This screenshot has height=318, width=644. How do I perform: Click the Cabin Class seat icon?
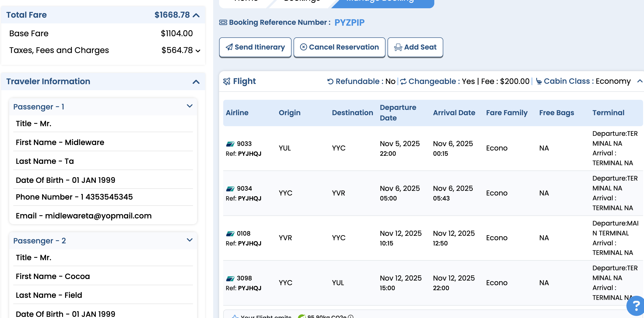pyautogui.click(x=539, y=81)
